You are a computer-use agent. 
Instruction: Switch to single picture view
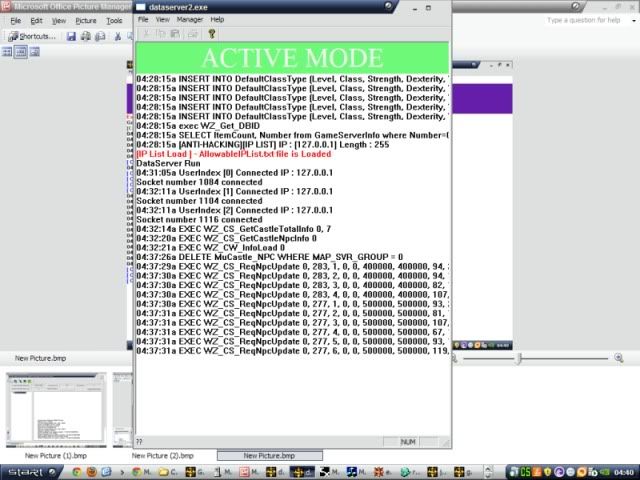35,52
